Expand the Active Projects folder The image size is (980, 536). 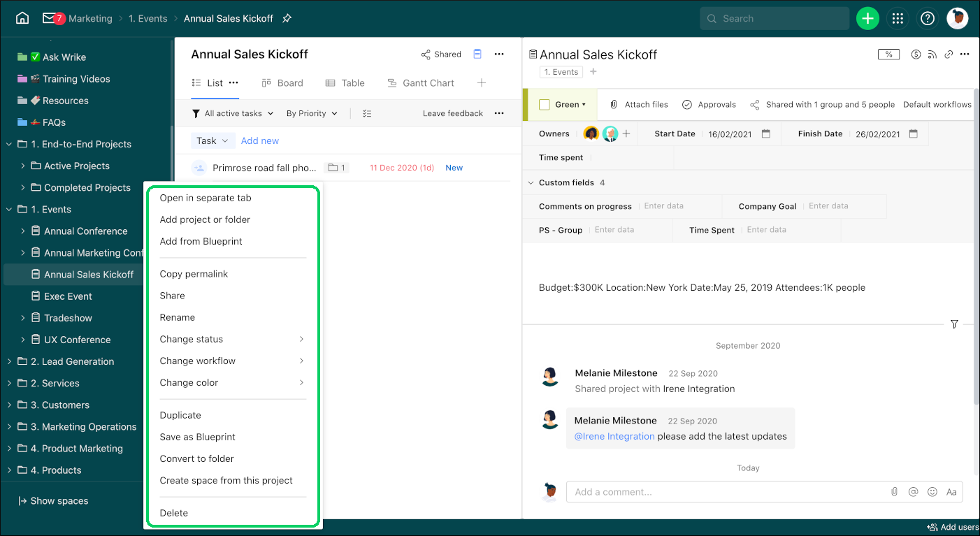pos(23,166)
